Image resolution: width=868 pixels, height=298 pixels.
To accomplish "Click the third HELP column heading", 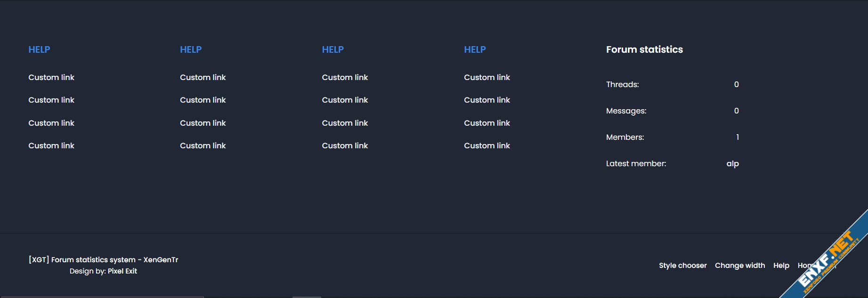I will point(333,50).
